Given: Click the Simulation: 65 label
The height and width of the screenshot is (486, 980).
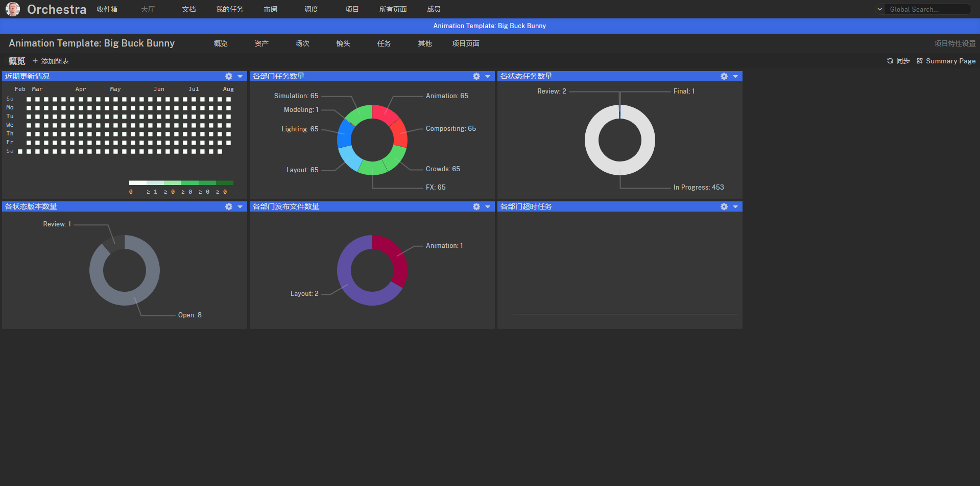Looking at the screenshot, I should tap(296, 96).
